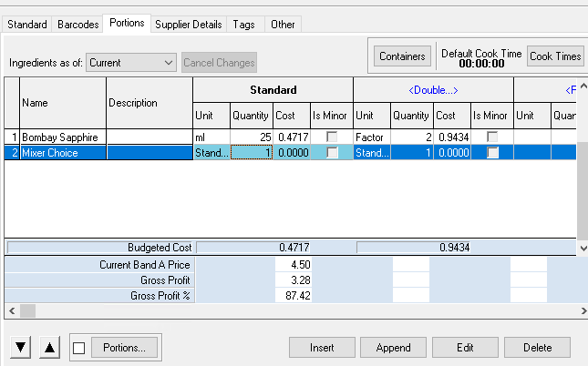Click the Append button
This screenshot has height=366, width=588.
tap(393, 347)
